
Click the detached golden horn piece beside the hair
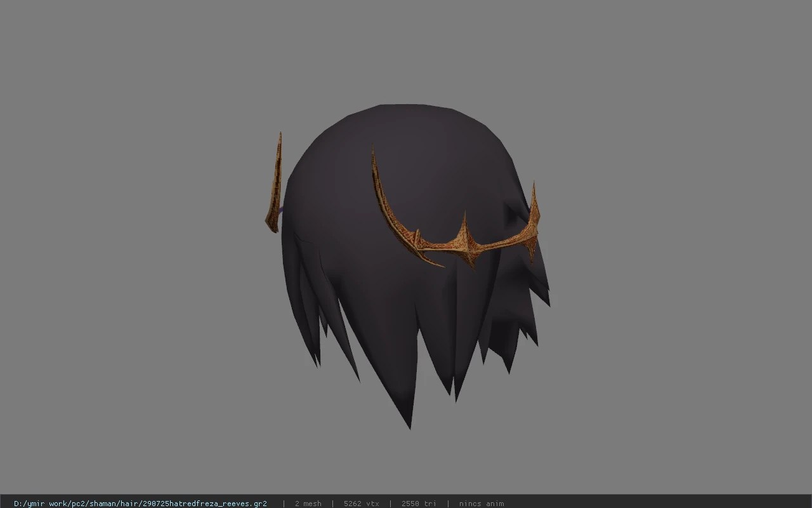[274, 183]
